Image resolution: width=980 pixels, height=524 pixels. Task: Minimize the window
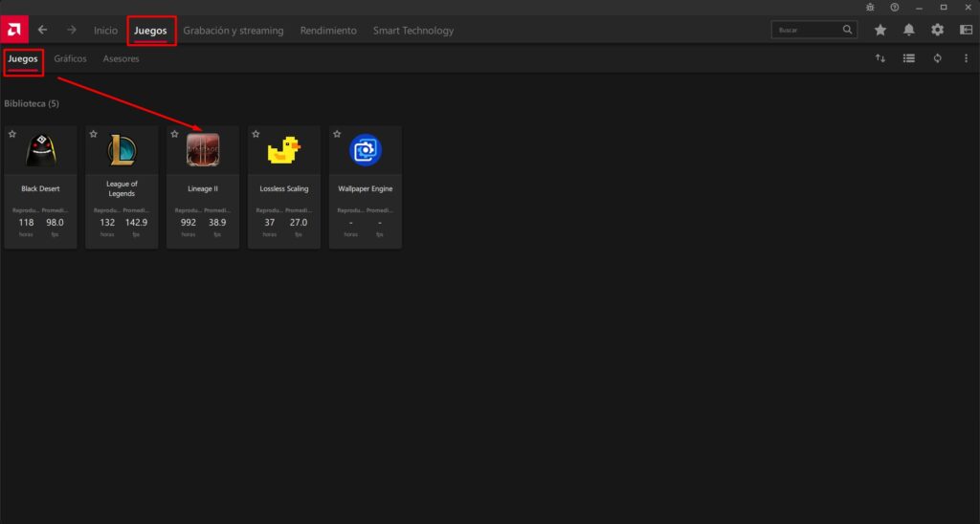pyautogui.click(x=919, y=8)
